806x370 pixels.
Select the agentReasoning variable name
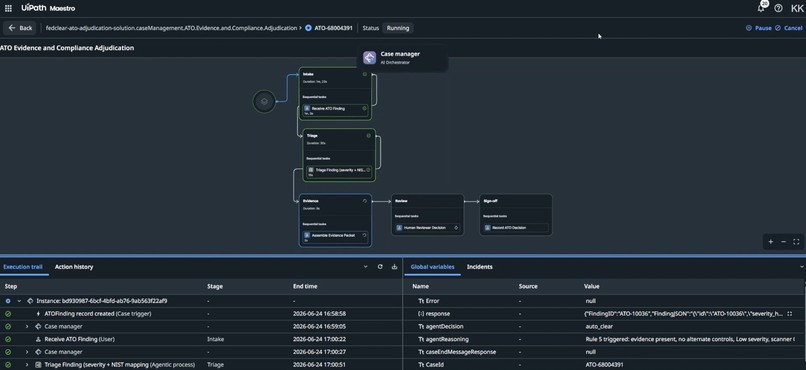coord(447,339)
